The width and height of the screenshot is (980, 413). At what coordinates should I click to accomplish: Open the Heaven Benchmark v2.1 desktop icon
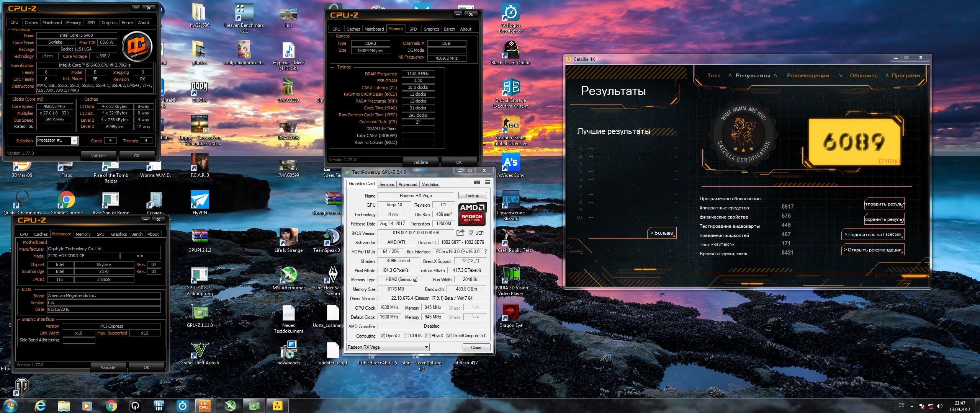coord(244,18)
